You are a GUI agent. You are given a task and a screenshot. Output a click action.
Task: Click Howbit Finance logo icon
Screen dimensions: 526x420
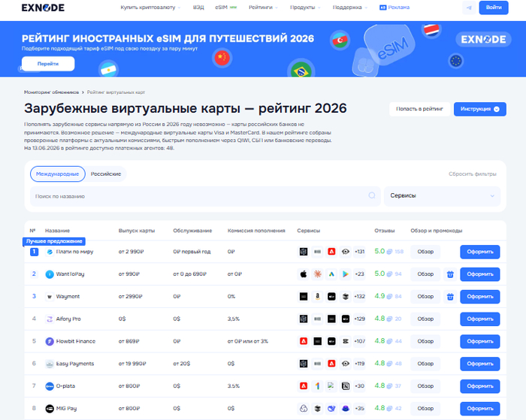[x=50, y=342]
